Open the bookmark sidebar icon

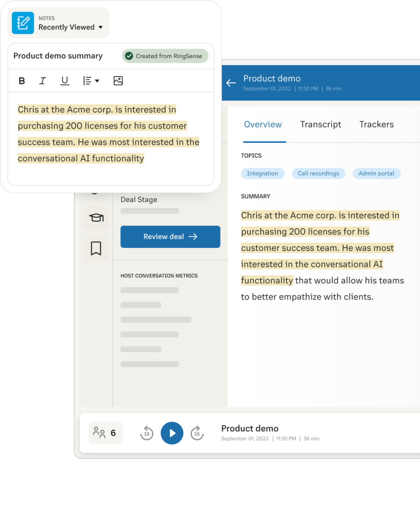96,249
